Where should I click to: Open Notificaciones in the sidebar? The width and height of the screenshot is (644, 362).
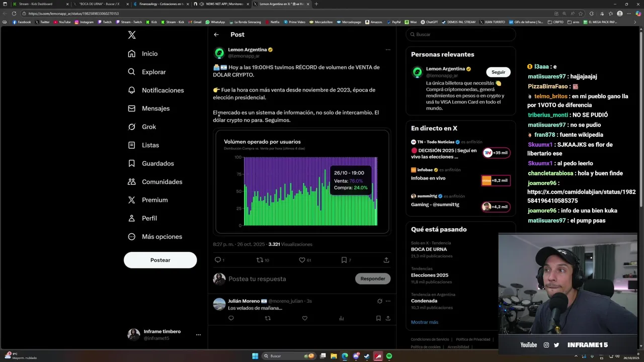coord(156,90)
